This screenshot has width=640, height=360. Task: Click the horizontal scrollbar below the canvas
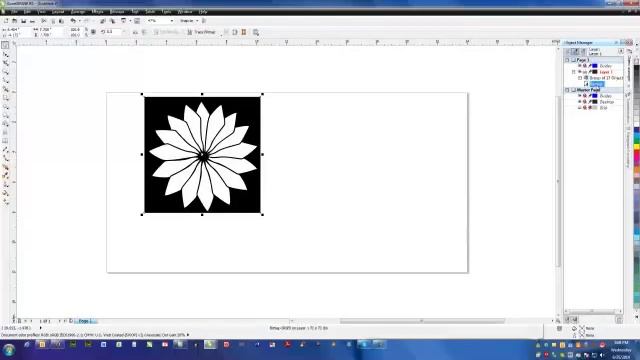click(x=422, y=321)
